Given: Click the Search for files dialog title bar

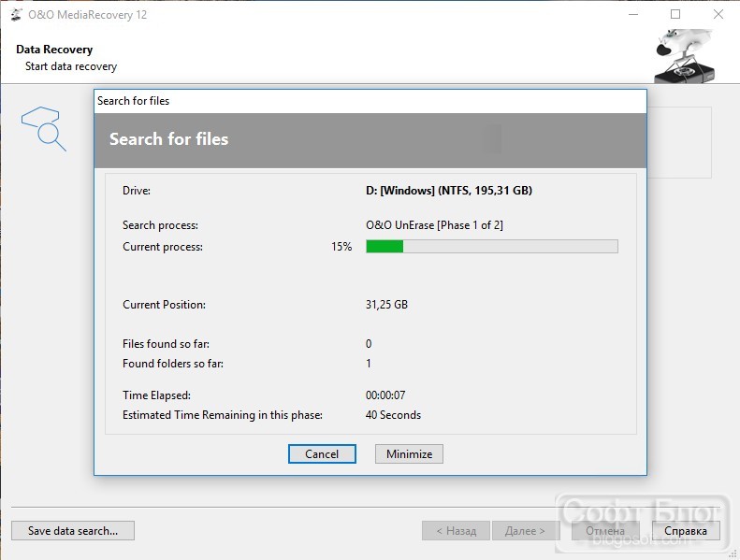Looking at the screenshot, I should (x=370, y=100).
